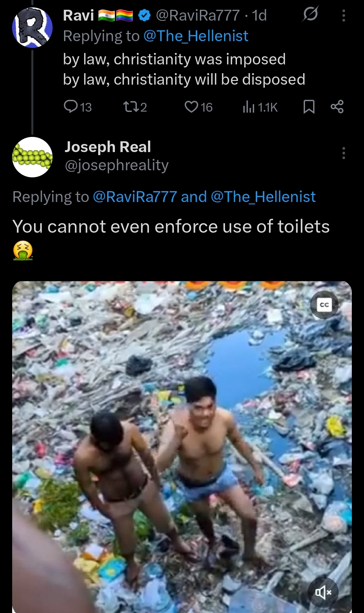Open Joseph Real's green beads avatar
This screenshot has width=364, height=613.
point(32,157)
